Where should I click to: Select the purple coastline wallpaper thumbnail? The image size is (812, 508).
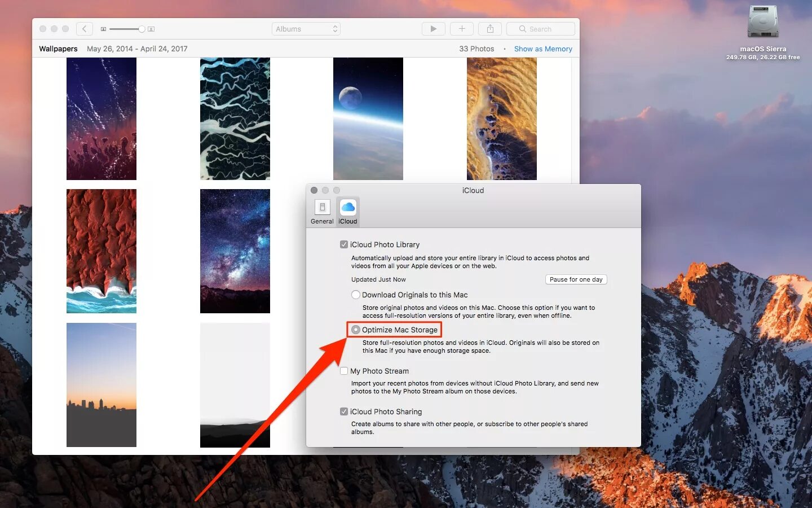[101, 119]
